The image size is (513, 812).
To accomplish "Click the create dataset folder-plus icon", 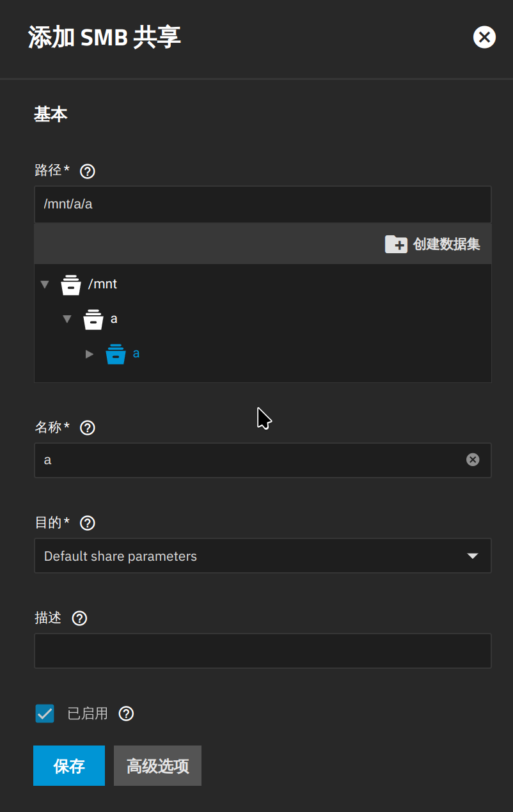I will pos(396,244).
